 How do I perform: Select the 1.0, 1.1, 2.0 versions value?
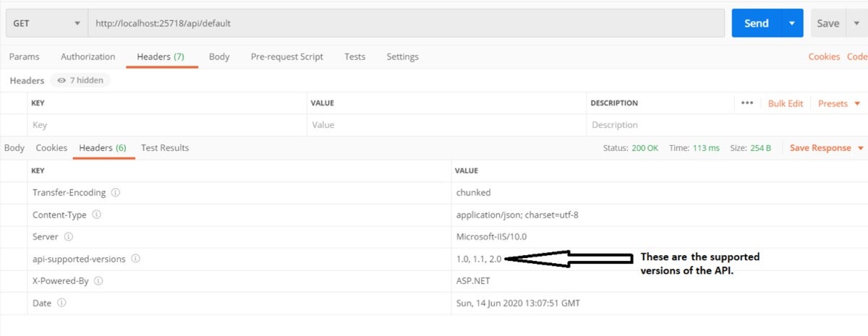[479, 259]
